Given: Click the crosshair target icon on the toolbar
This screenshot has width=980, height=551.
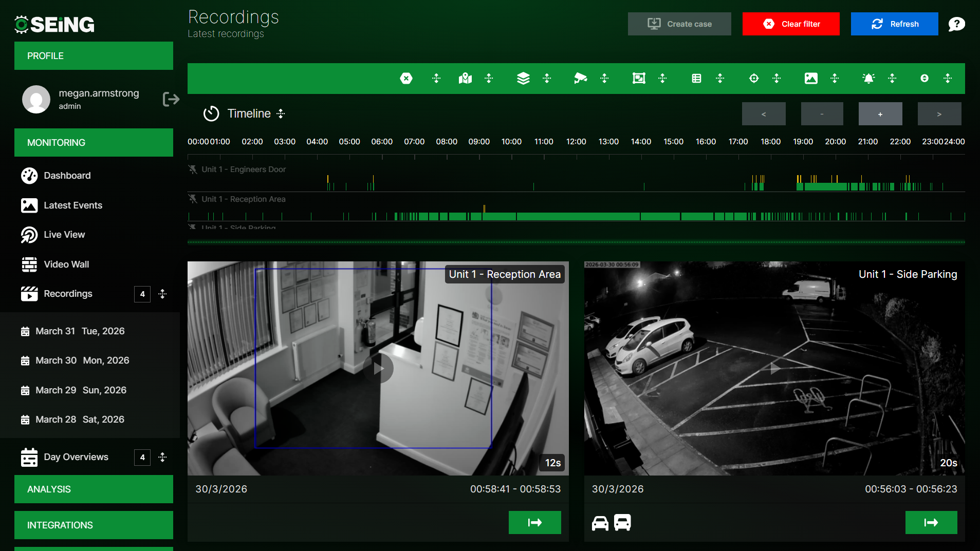Looking at the screenshot, I should 753,79.
